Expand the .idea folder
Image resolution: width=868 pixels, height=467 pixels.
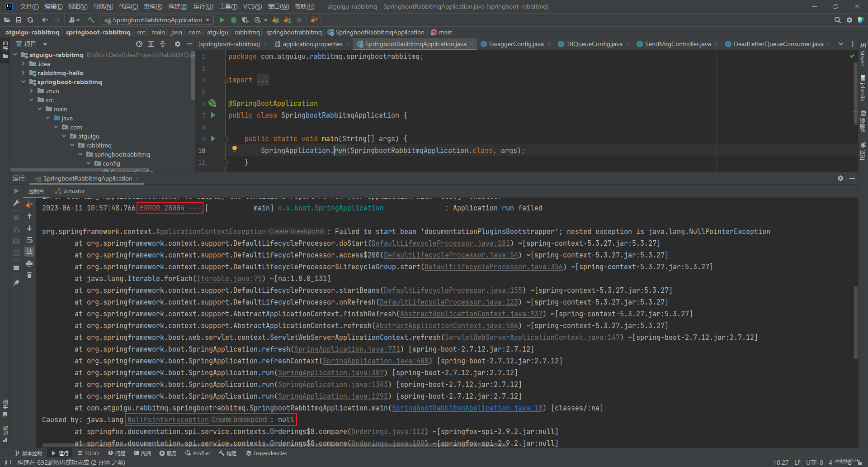click(23, 64)
